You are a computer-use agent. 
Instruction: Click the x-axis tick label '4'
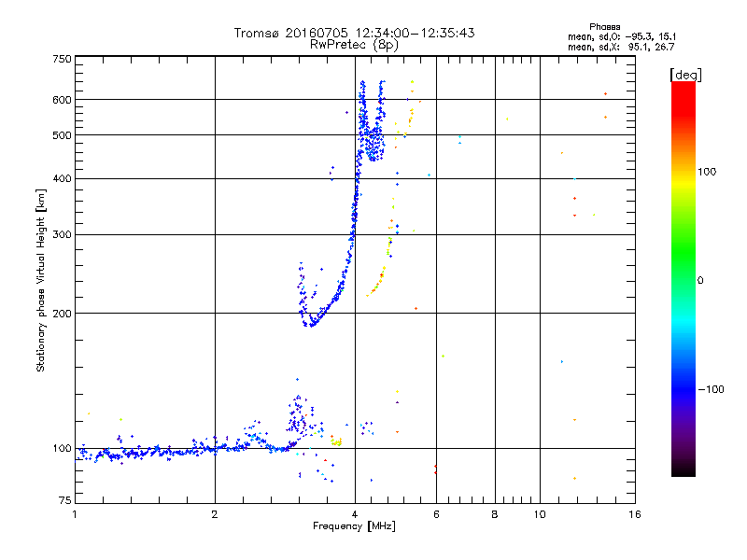click(x=355, y=514)
